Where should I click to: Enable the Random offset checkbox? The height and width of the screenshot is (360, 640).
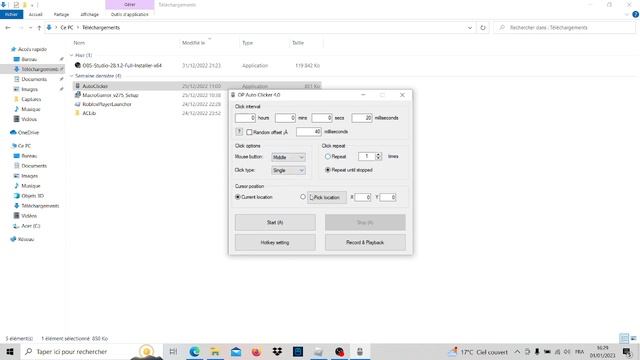(249, 132)
